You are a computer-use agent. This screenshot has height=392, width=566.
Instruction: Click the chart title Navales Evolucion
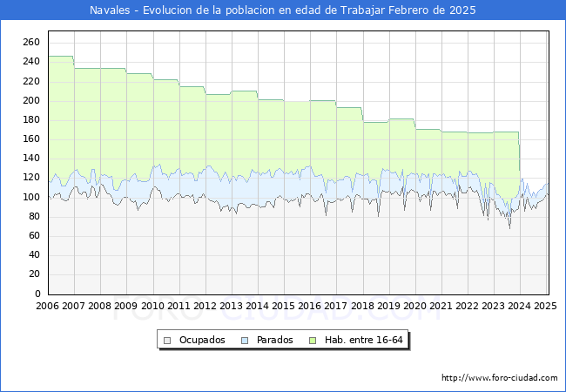[x=283, y=10]
